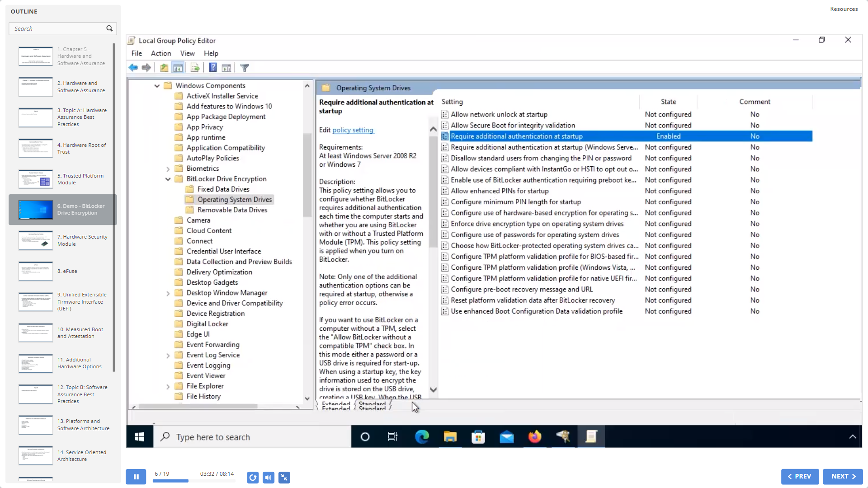This screenshot has width=868, height=488.
Task: Toggle the Show/Hide Console Tree icon
Action: point(178,68)
